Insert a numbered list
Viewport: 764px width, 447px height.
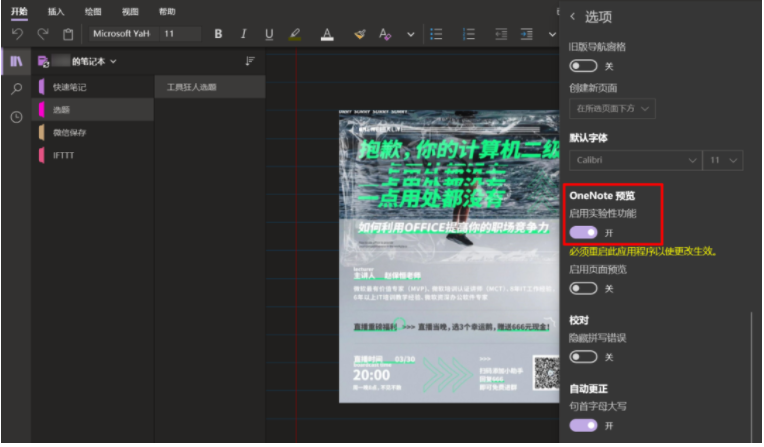click(469, 34)
